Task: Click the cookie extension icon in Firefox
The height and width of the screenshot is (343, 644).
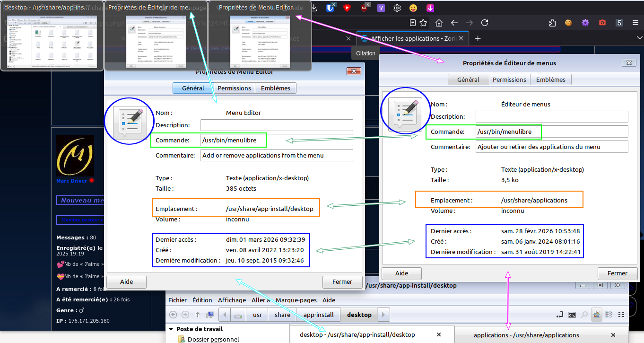Action: tap(568, 23)
